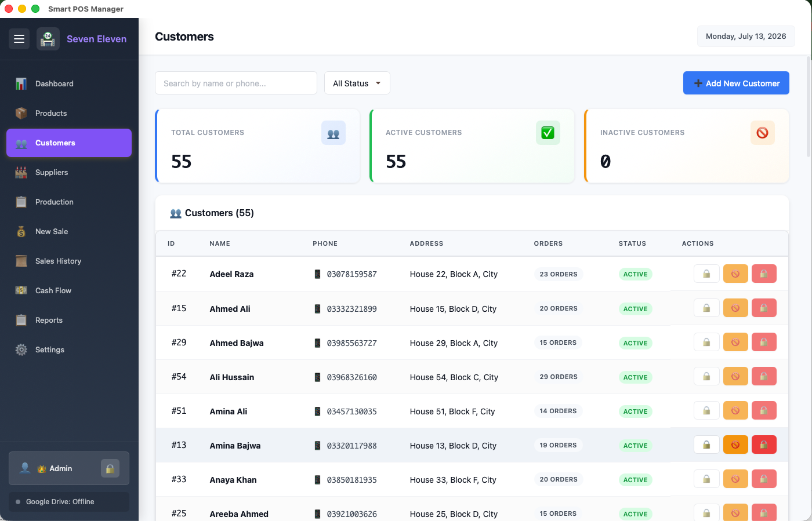812x521 pixels.
Task: Click orange deactivate button for Ahmed Ali
Action: pyautogui.click(x=735, y=308)
